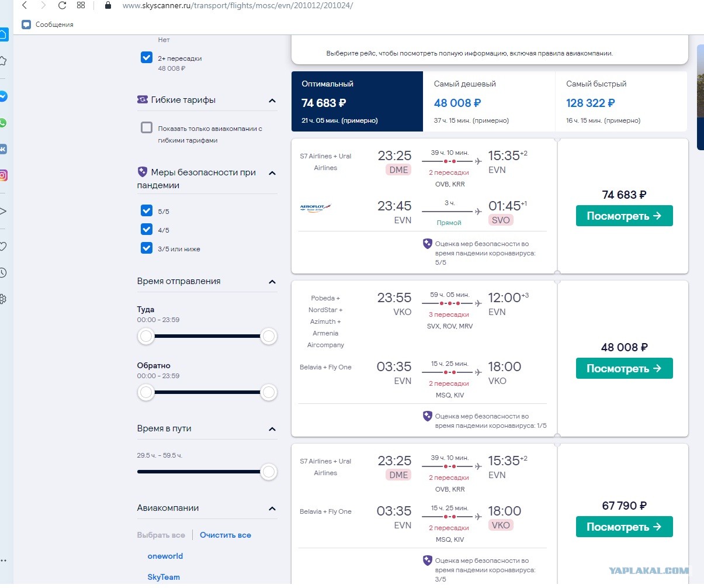Open Instagram in the sidebar
The height and width of the screenshot is (588, 704).
(3, 175)
